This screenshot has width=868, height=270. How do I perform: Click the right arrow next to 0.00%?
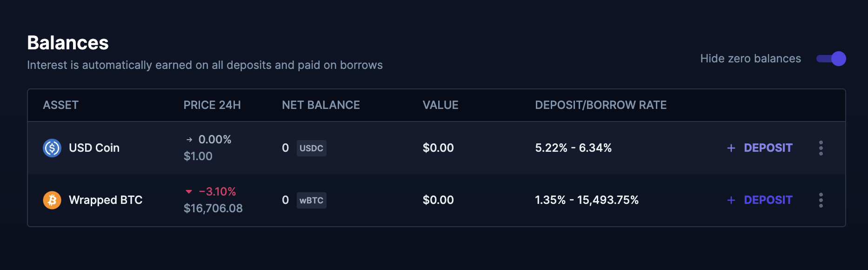[189, 140]
